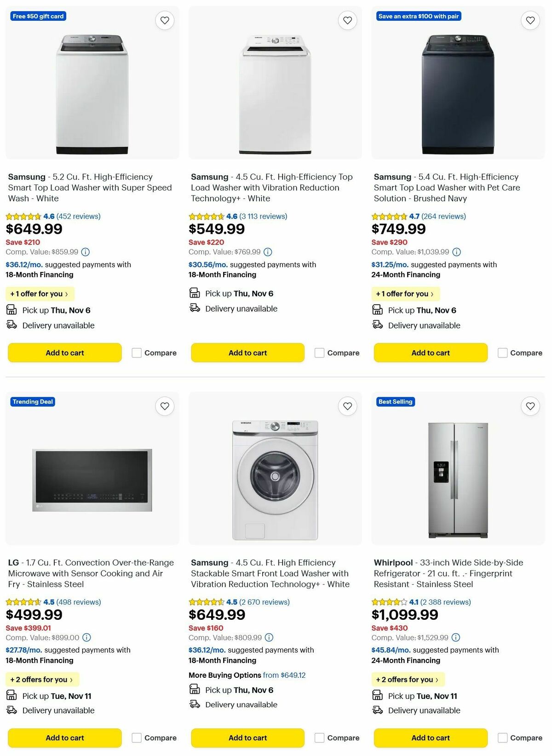
Task: Open comp value info for the $549.99 washer
Action: [268, 252]
